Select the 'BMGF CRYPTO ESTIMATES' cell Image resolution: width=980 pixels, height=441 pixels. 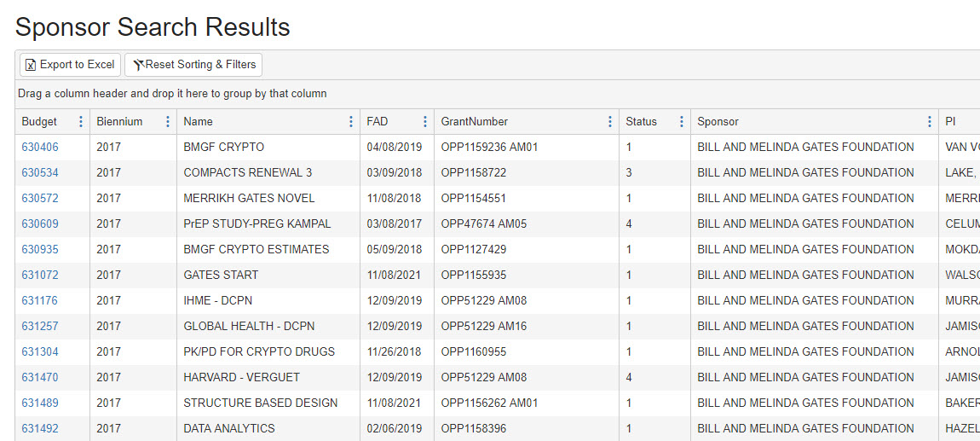coord(268,250)
